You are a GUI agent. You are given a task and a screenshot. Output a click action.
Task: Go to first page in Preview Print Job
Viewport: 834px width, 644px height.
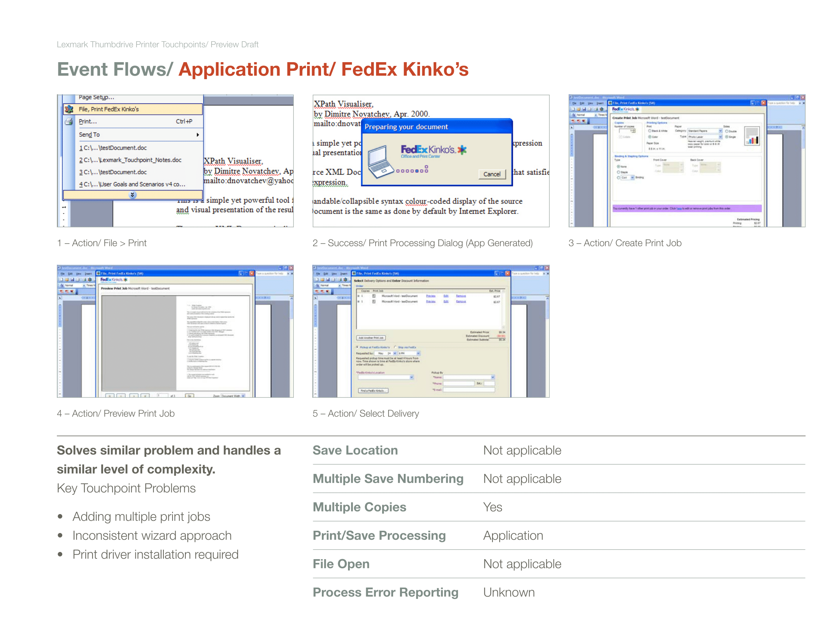click(x=110, y=396)
